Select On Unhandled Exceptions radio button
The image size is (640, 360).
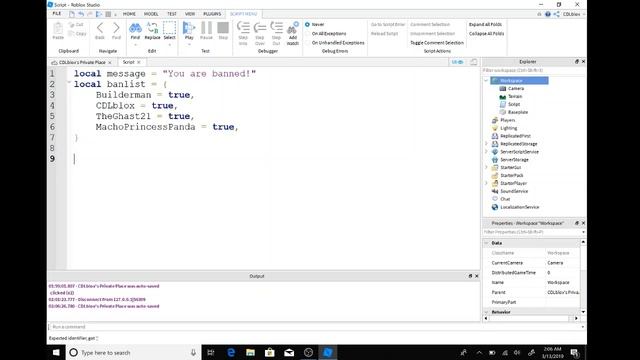click(307, 42)
